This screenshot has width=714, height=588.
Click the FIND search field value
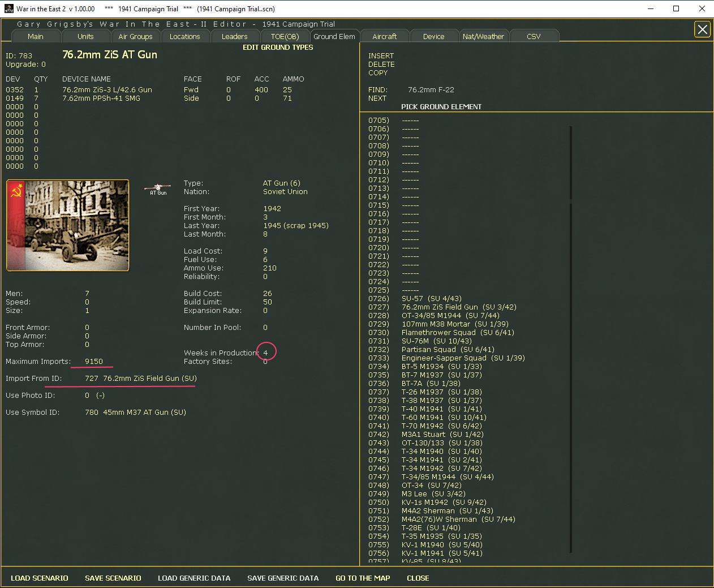click(431, 90)
